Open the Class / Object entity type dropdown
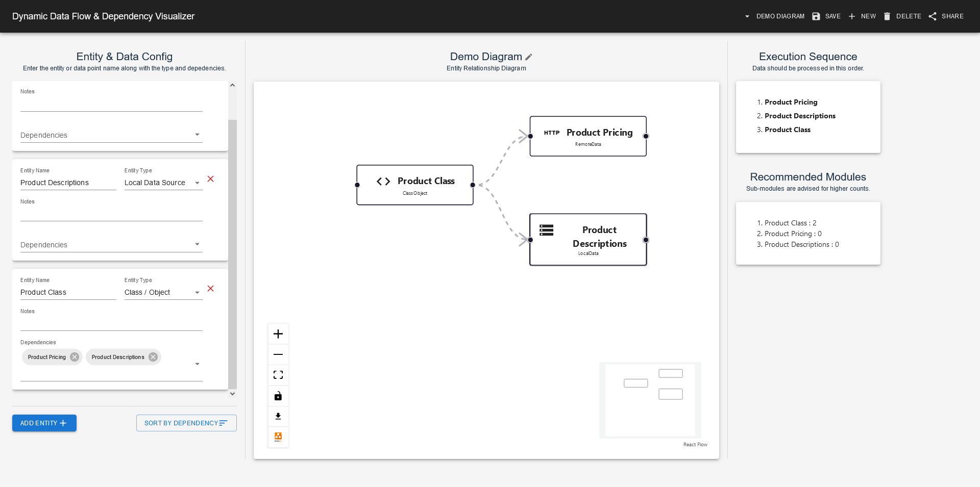 click(198, 292)
